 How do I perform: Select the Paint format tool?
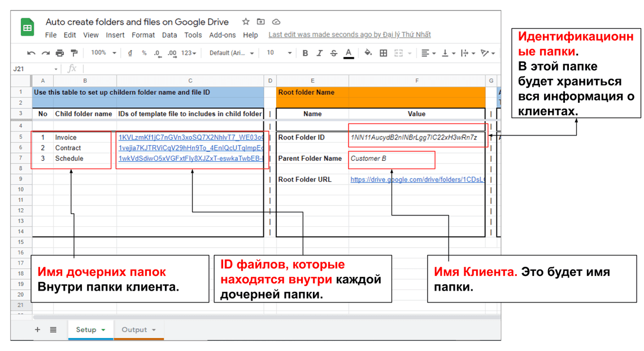(x=74, y=53)
